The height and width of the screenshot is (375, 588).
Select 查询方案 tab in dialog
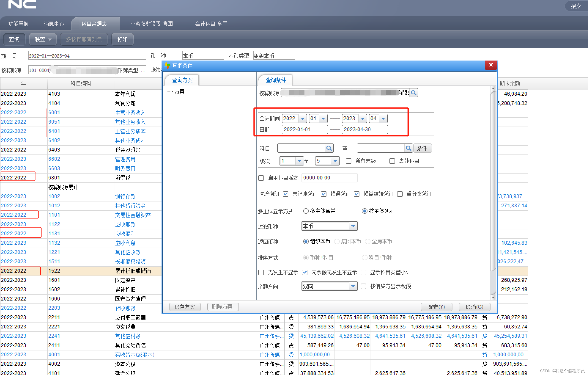pos(182,80)
